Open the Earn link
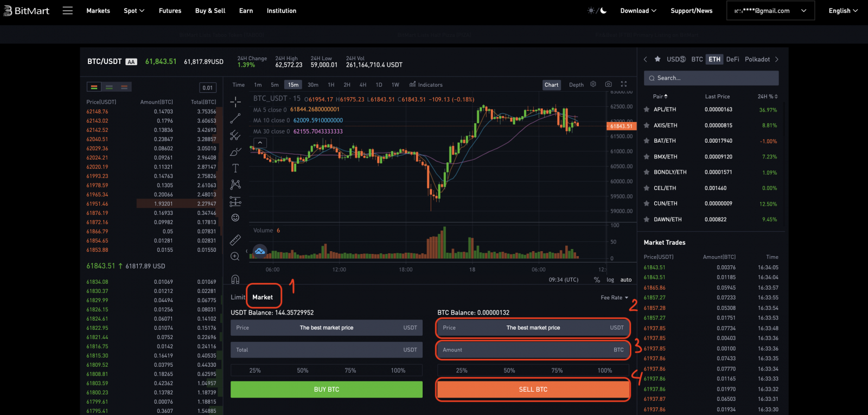 click(x=246, y=11)
